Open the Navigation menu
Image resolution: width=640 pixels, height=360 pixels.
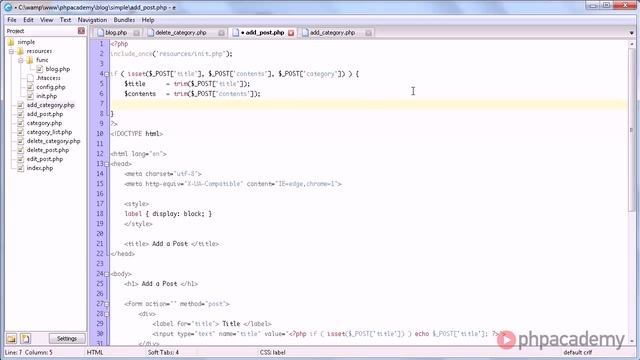click(92, 20)
